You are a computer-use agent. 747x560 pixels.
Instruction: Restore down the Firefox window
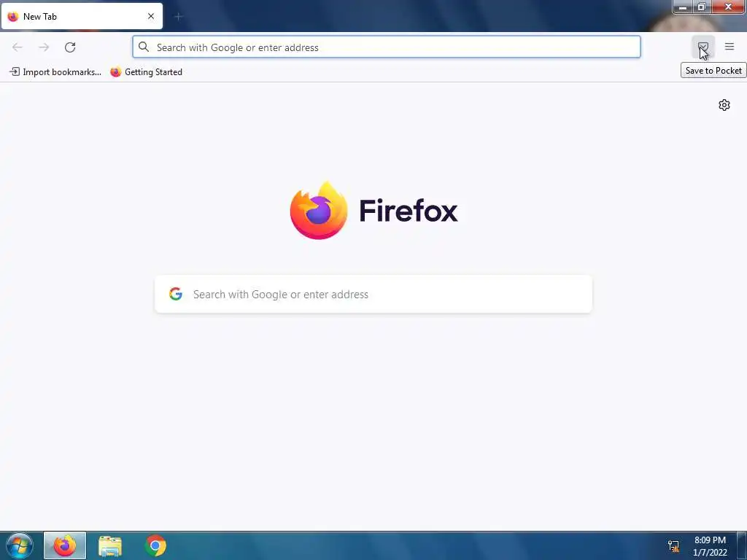pyautogui.click(x=701, y=7)
